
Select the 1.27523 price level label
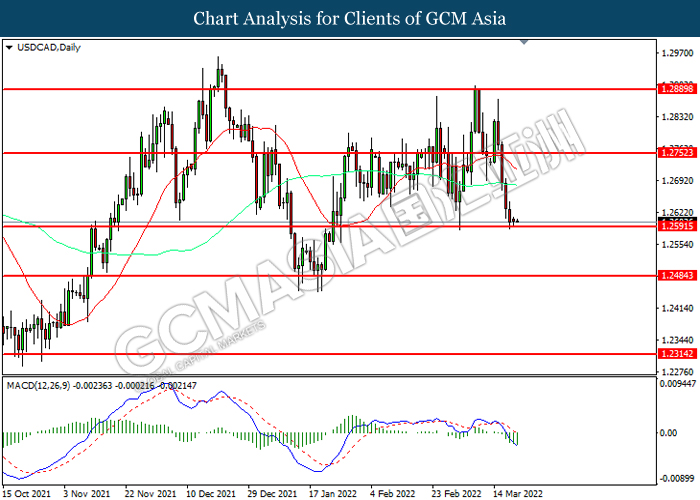pyautogui.click(x=678, y=153)
